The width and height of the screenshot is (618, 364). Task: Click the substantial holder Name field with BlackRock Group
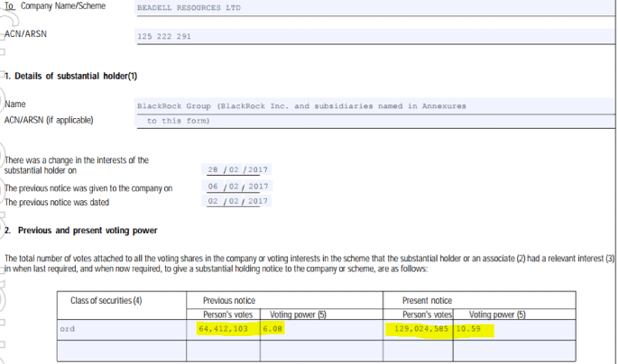(x=361, y=105)
